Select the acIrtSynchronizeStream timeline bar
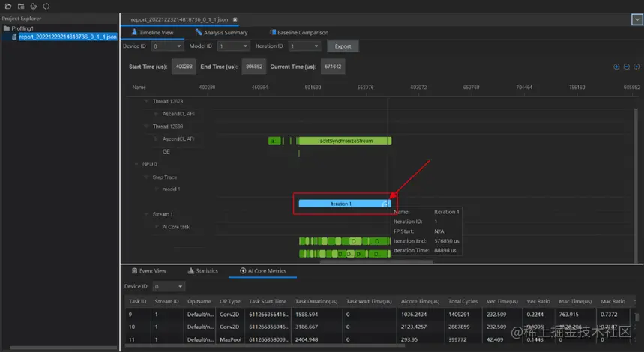 (345, 141)
